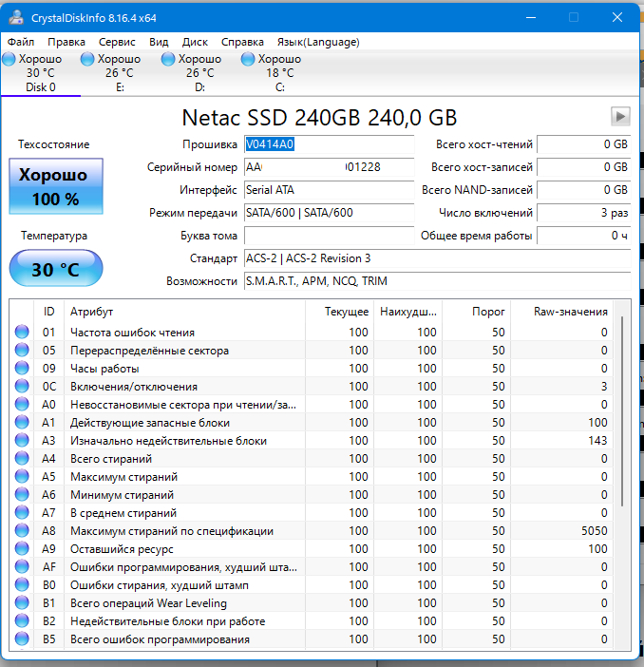Open the Сервис menu

coord(117,42)
